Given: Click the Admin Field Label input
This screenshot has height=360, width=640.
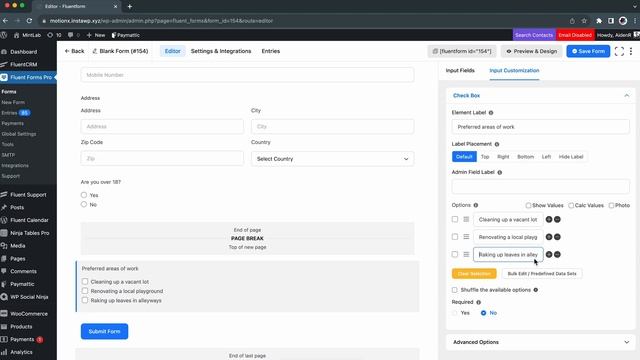Looking at the screenshot, I should [540, 187].
